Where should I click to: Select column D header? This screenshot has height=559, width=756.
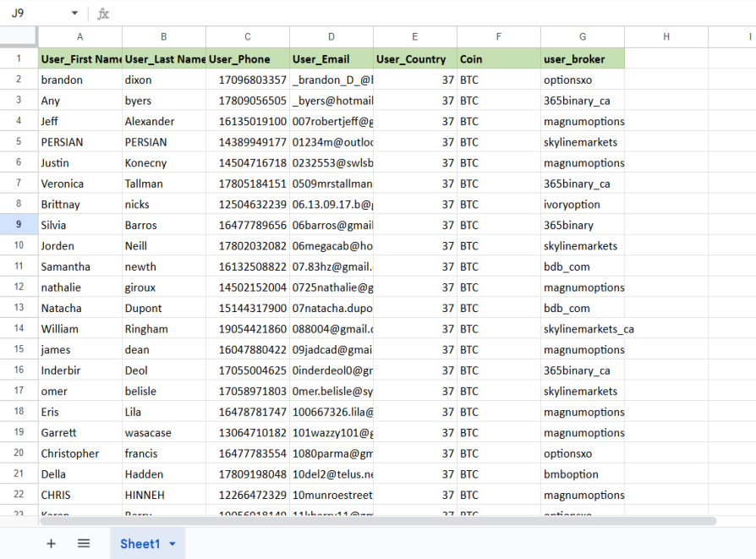click(x=331, y=36)
